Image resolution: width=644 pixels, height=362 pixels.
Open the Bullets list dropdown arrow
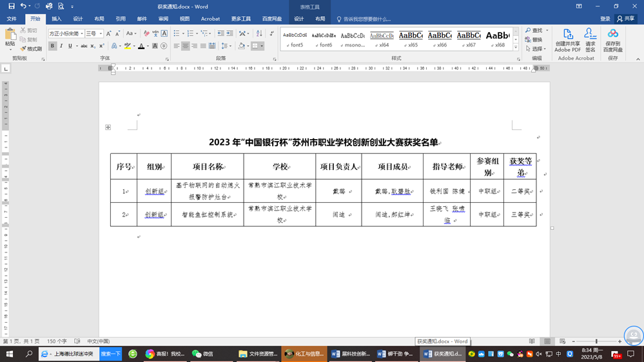tap(183, 33)
